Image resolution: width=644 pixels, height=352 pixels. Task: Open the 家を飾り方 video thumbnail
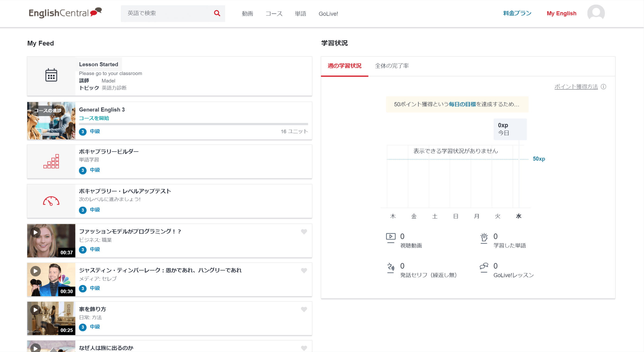(51, 318)
